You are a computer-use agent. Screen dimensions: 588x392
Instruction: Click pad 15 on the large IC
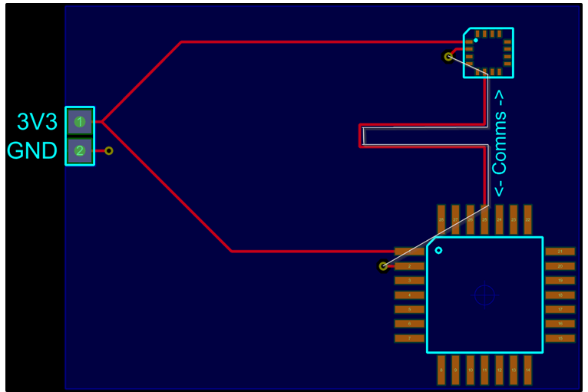560,338
